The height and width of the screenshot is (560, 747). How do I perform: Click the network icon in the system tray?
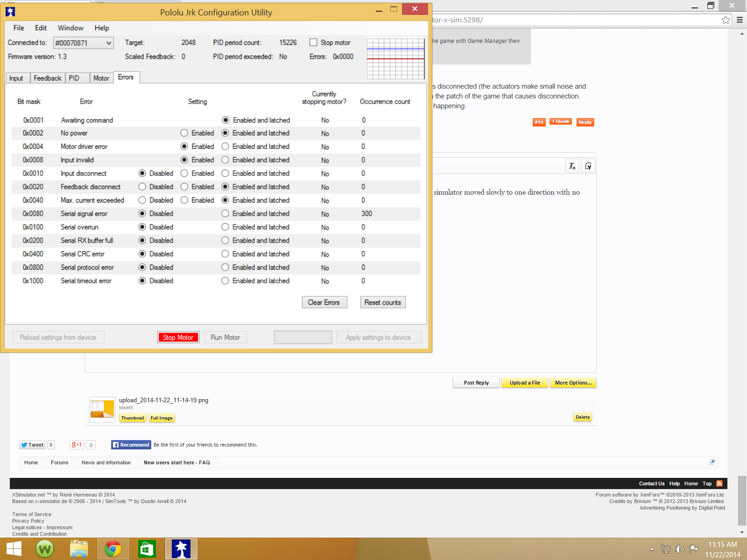coord(666,549)
